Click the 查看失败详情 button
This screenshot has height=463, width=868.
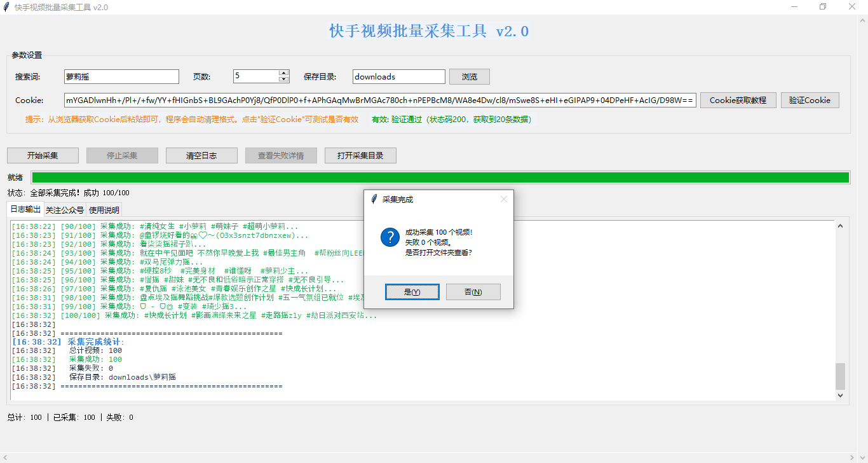pos(281,155)
